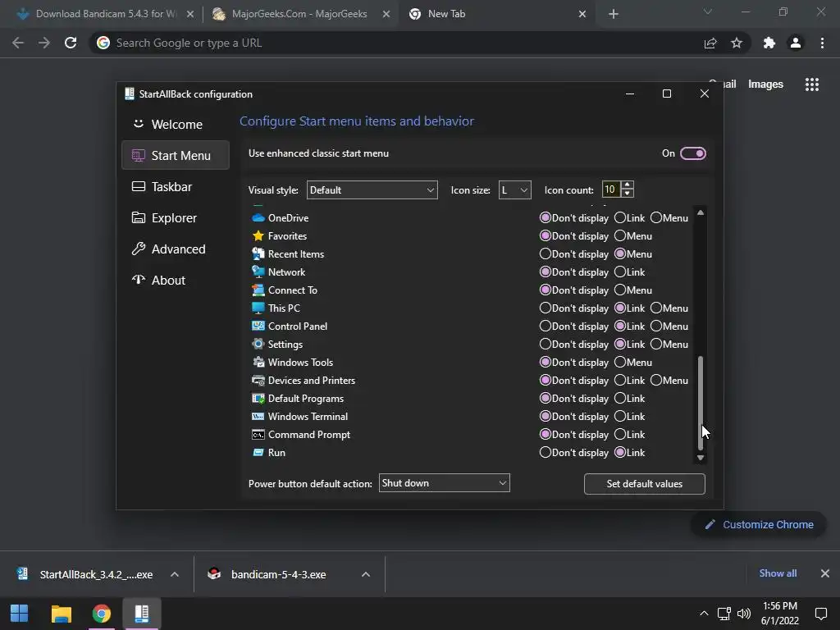The height and width of the screenshot is (630, 840).
Task: Bookmark this tab with star icon
Action: click(x=737, y=43)
